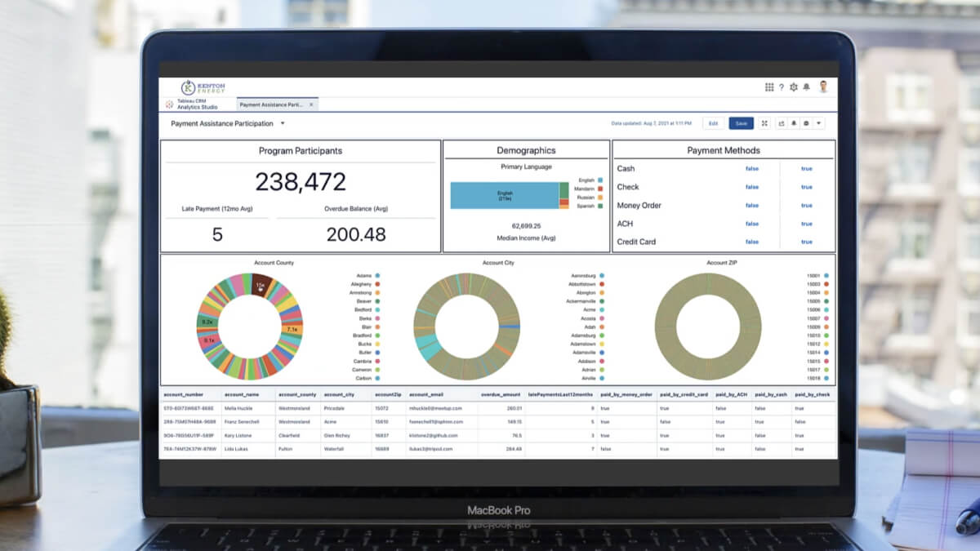Open the App Launcher grid icon
The image size is (980, 551).
(x=769, y=87)
